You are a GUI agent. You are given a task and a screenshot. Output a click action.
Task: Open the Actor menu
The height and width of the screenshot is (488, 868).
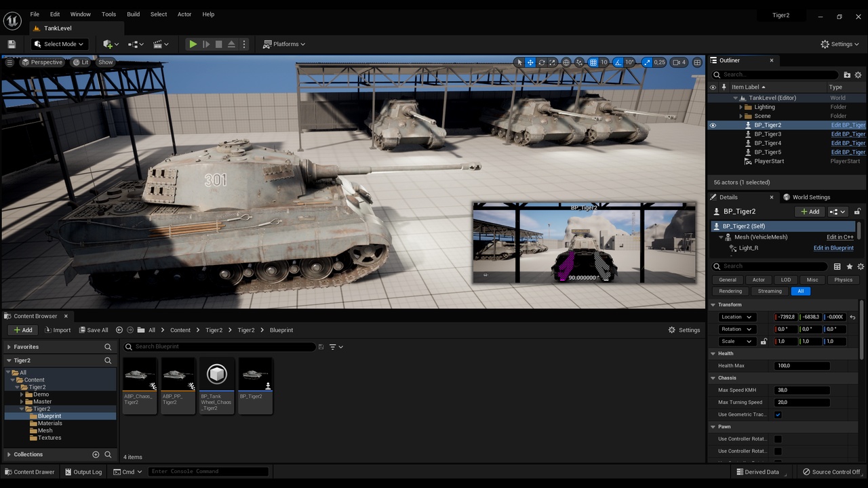pyautogui.click(x=184, y=14)
